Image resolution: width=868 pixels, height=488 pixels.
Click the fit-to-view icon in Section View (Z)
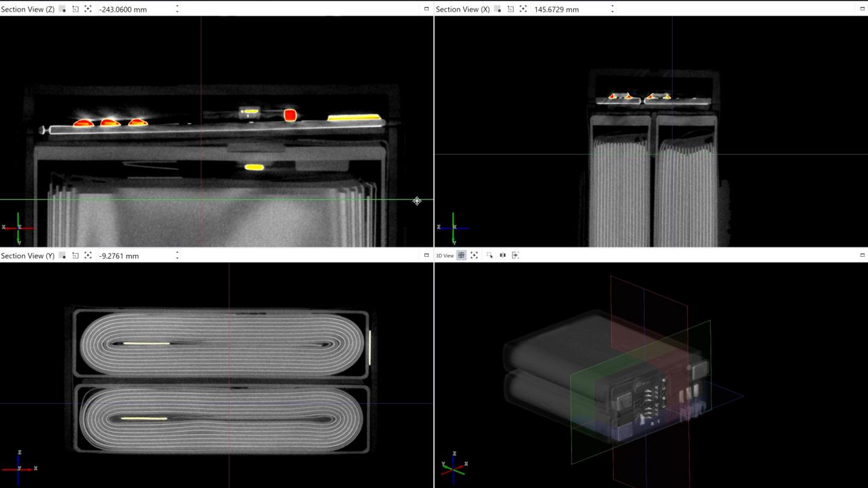(x=87, y=9)
